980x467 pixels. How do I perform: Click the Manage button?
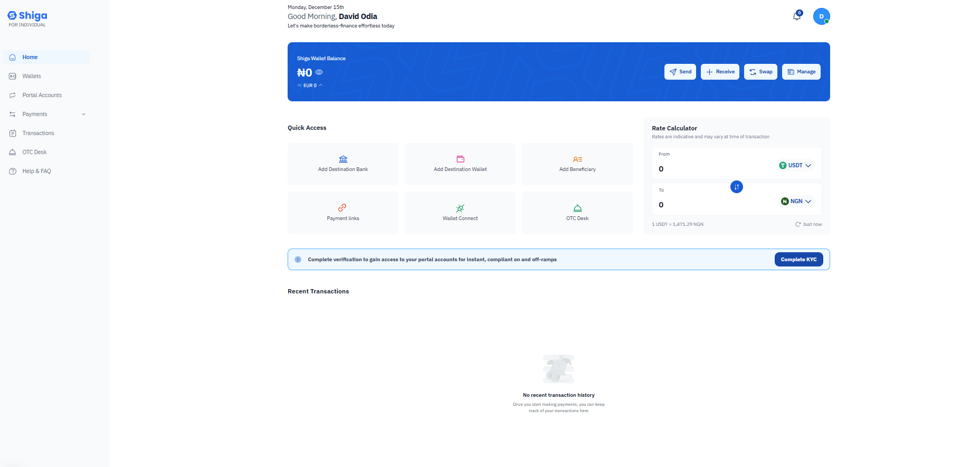(x=801, y=72)
